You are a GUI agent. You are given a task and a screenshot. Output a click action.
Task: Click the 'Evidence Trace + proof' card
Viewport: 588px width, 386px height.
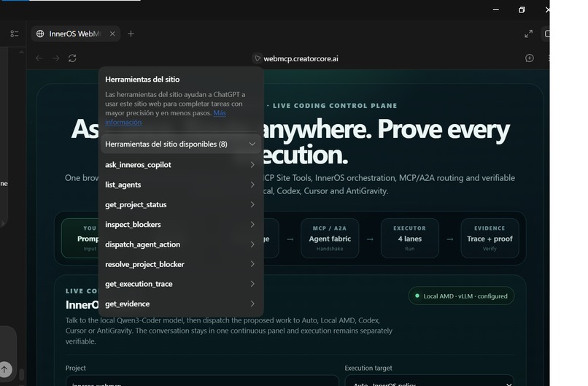(490, 238)
